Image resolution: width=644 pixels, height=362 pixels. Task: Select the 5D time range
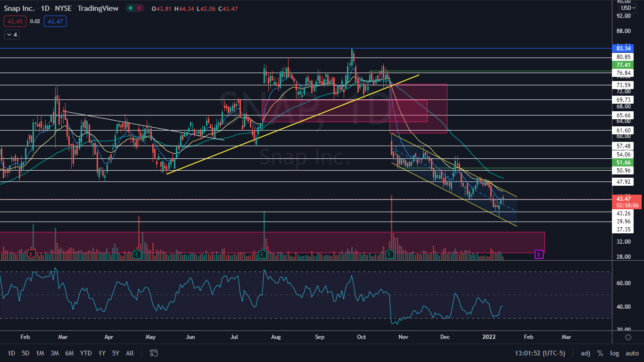tap(25, 353)
